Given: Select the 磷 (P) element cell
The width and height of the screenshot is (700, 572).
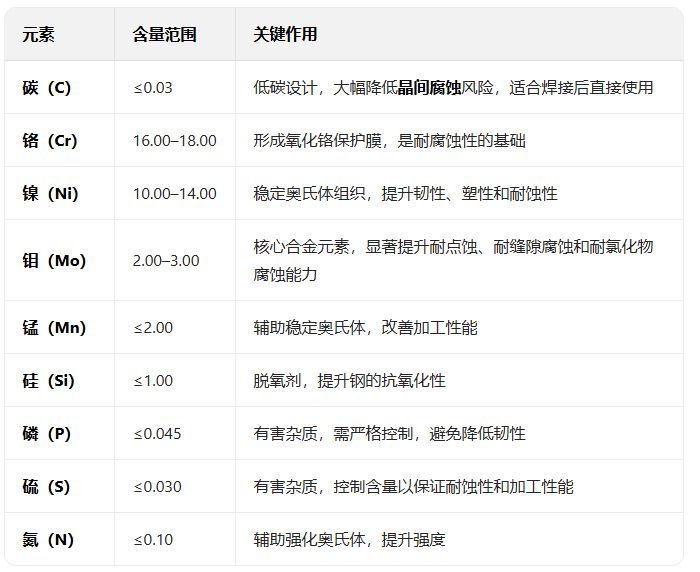Looking at the screenshot, I should pos(46,434).
